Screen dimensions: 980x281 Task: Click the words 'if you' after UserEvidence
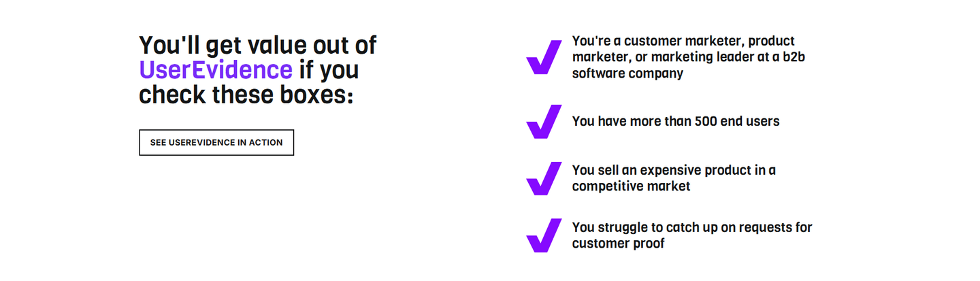329,69
